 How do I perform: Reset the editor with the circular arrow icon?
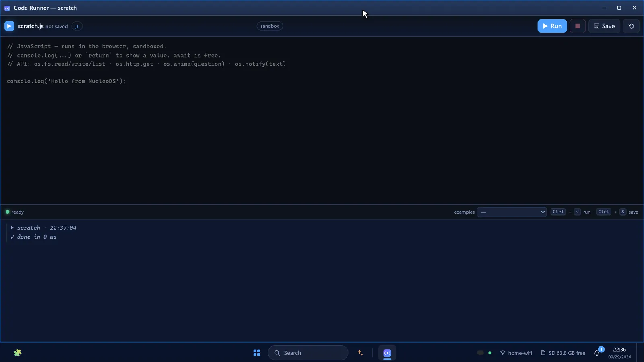(631, 26)
